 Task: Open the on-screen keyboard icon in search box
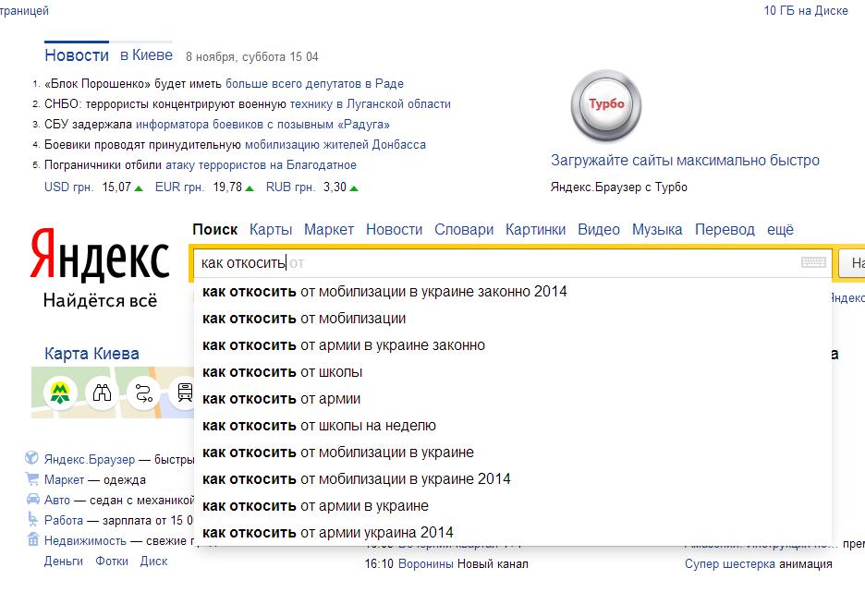tap(813, 262)
